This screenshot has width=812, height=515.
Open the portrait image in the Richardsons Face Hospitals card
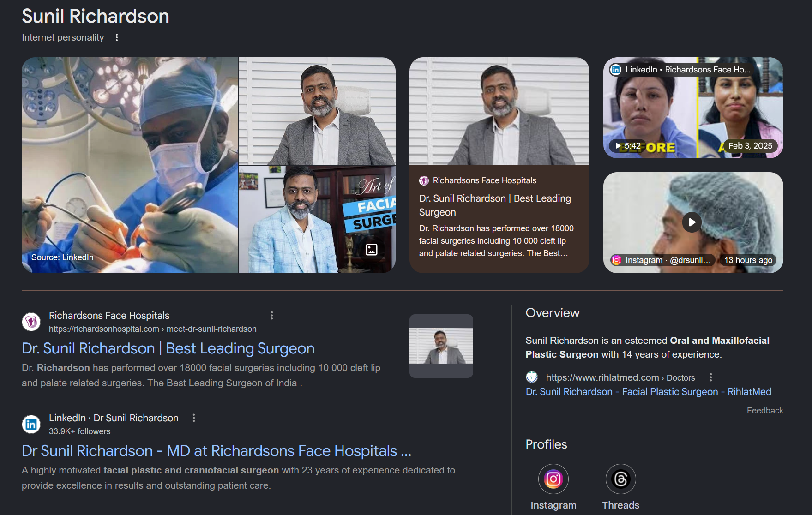coord(499,111)
